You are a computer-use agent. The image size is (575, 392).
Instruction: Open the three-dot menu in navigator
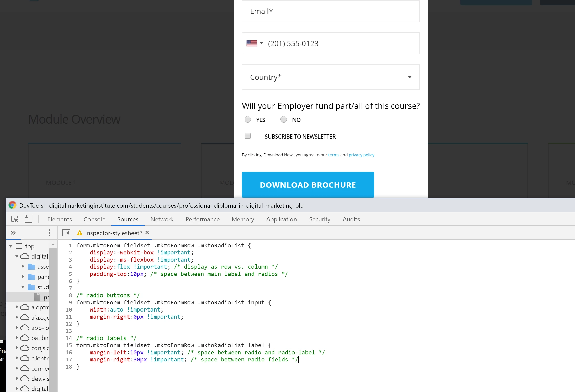[49, 233]
